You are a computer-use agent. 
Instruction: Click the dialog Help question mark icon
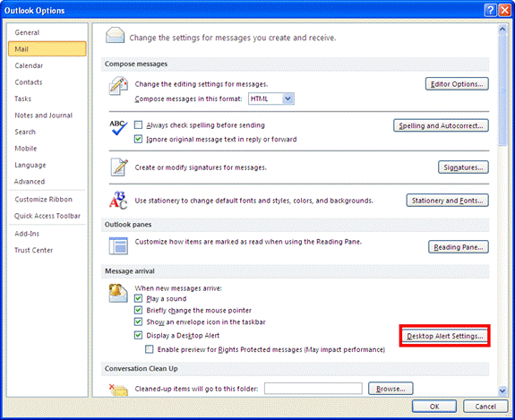pyautogui.click(x=490, y=11)
